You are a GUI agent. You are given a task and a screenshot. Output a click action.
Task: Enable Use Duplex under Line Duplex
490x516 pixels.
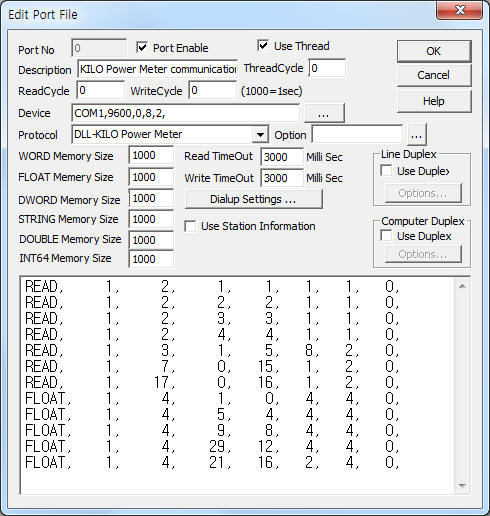tap(386, 171)
